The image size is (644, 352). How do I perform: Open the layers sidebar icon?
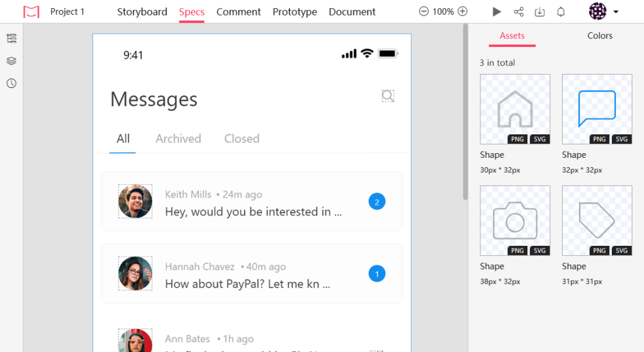11,61
